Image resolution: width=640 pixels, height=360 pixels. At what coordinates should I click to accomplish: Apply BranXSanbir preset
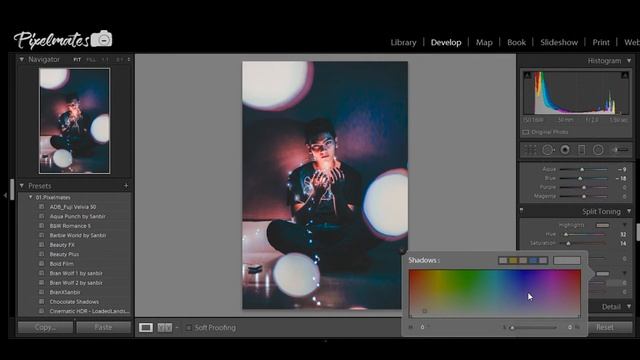(65, 292)
